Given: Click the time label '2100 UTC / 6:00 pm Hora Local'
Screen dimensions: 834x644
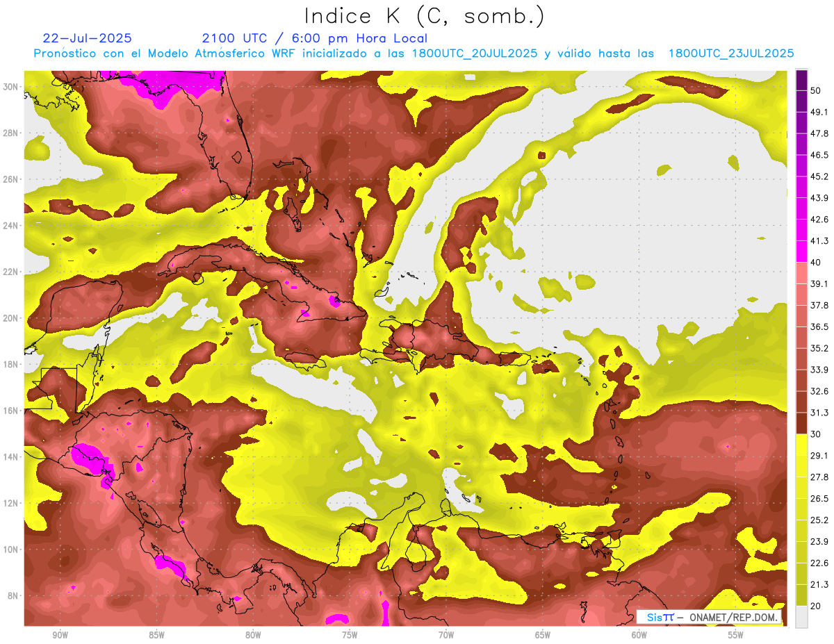Looking at the screenshot, I should coord(315,38).
